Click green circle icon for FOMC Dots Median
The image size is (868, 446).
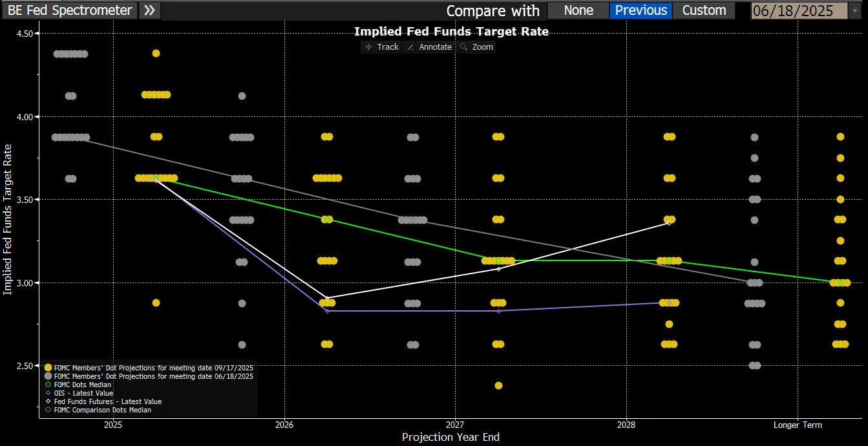(48, 385)
